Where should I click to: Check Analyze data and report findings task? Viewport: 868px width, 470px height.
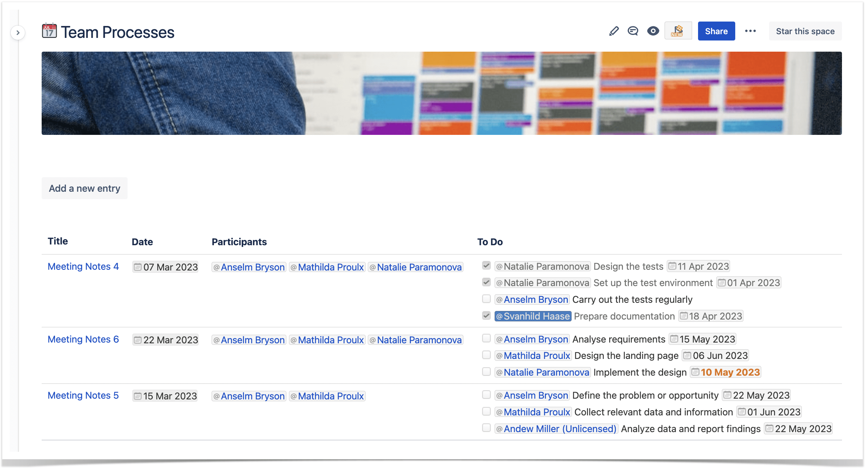[486, 428]
